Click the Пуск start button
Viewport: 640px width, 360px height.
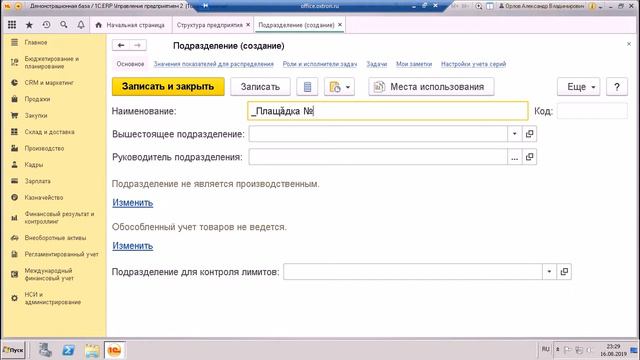point(13,350)
